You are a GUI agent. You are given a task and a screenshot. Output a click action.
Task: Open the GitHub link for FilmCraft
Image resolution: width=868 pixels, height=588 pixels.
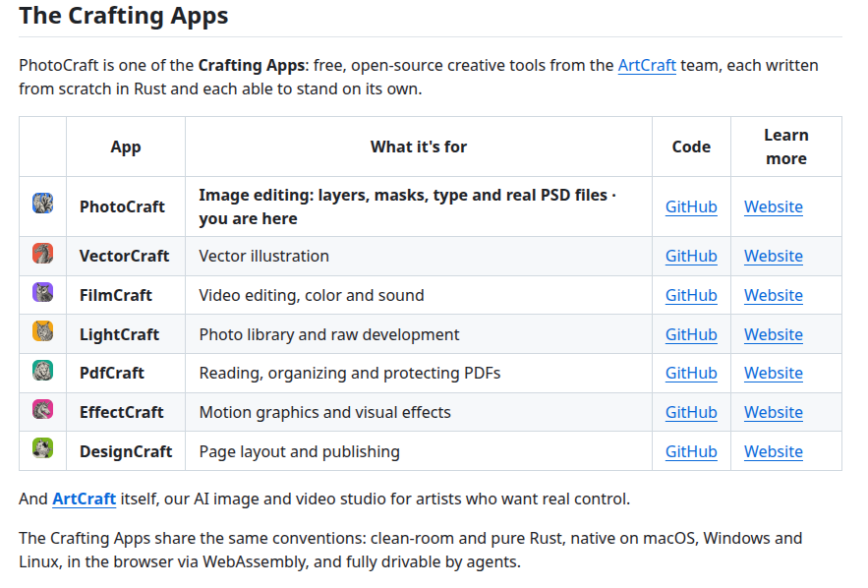(x=691, y=295)
